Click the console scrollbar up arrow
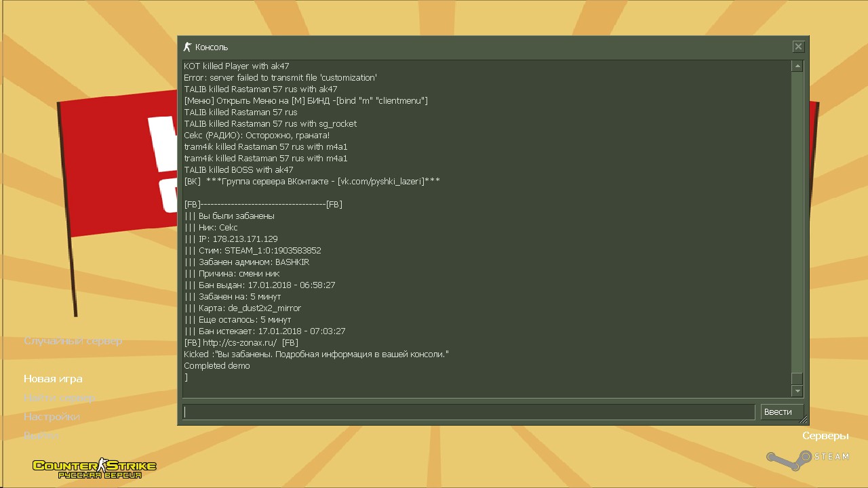Image resolution: width=868 pixels, height=488 pixels. click(x=797, y=66)
